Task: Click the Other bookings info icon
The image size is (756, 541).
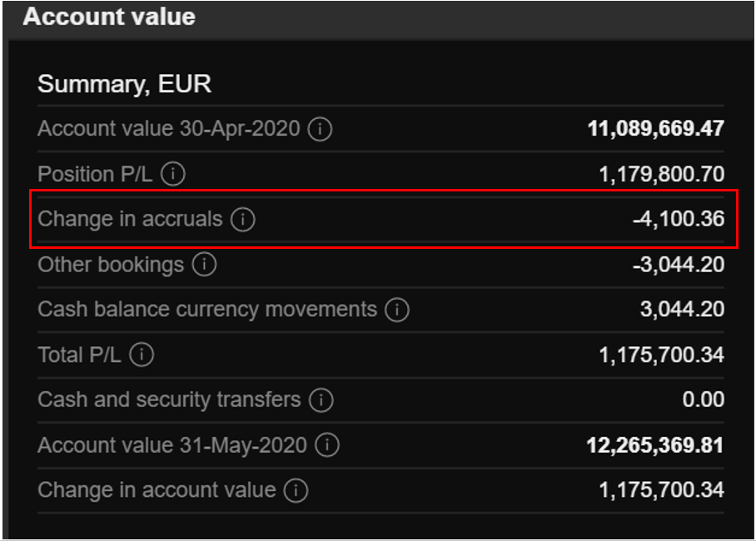Action: (x=203, y=266)
